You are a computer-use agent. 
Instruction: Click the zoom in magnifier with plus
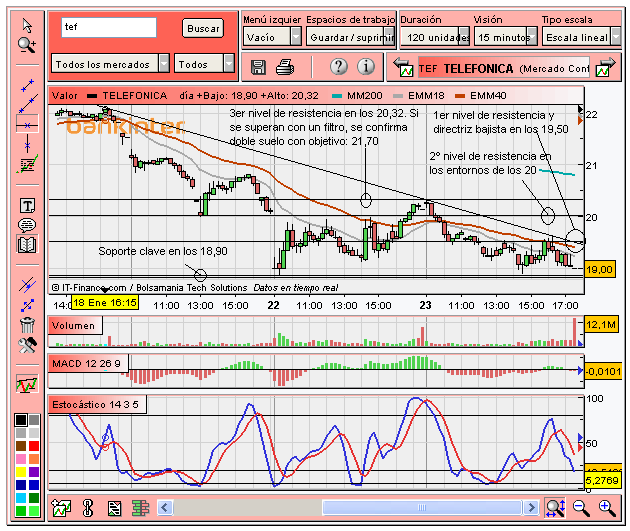(607, 508)
